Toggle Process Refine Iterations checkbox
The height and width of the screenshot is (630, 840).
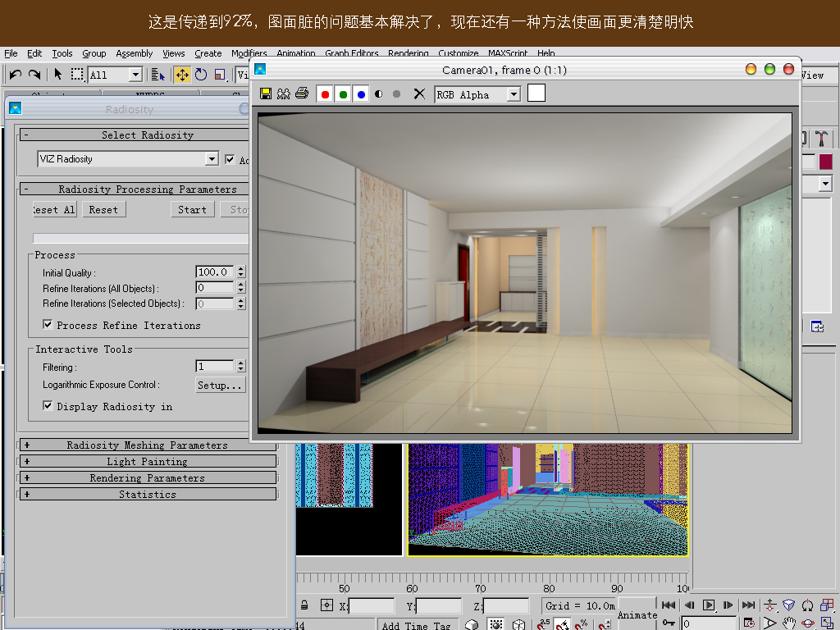point(48,325)
